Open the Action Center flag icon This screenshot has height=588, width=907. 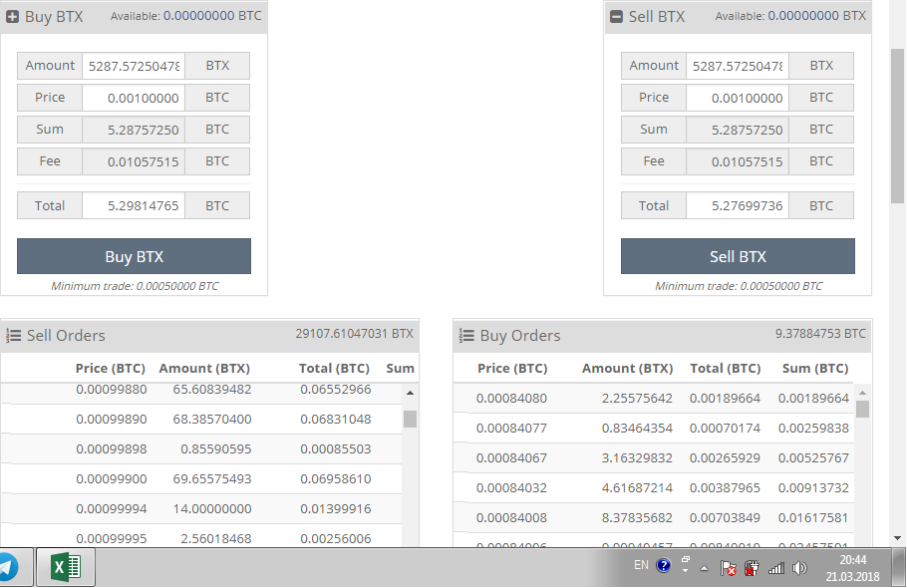[729, 568]
